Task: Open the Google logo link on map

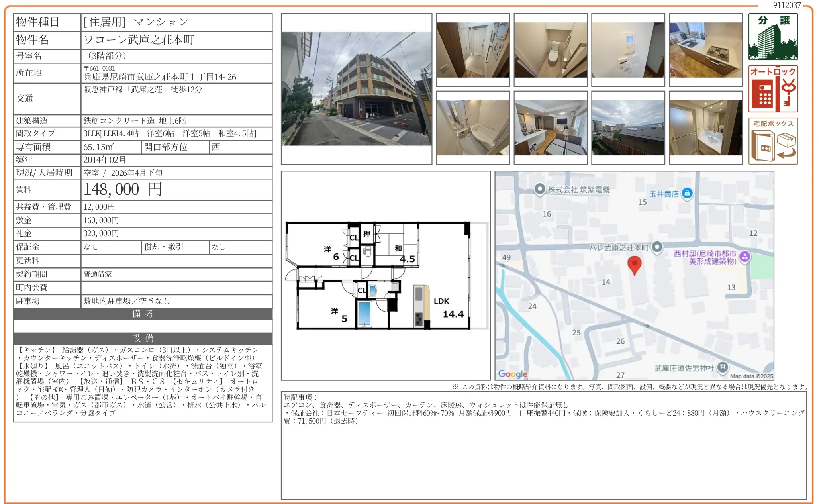Action: tap(513, 374)
